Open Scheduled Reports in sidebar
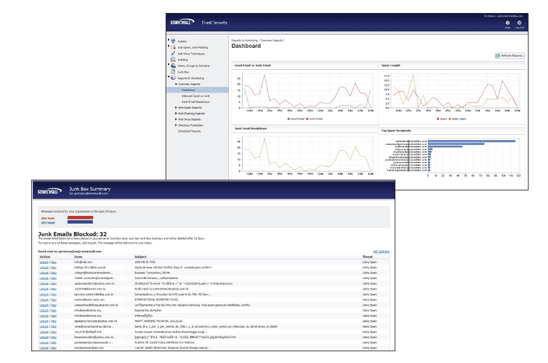Viewport: 548px width, 363px height. coord(189,131)
